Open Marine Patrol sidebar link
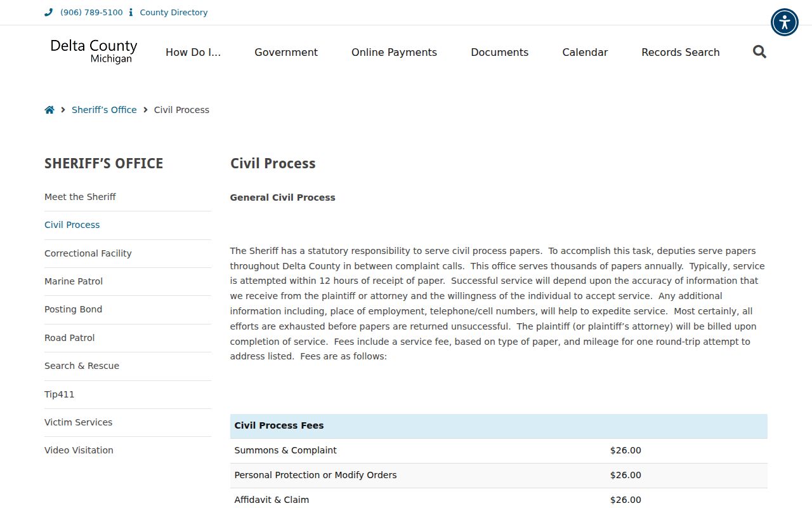 tap(74, 281)
